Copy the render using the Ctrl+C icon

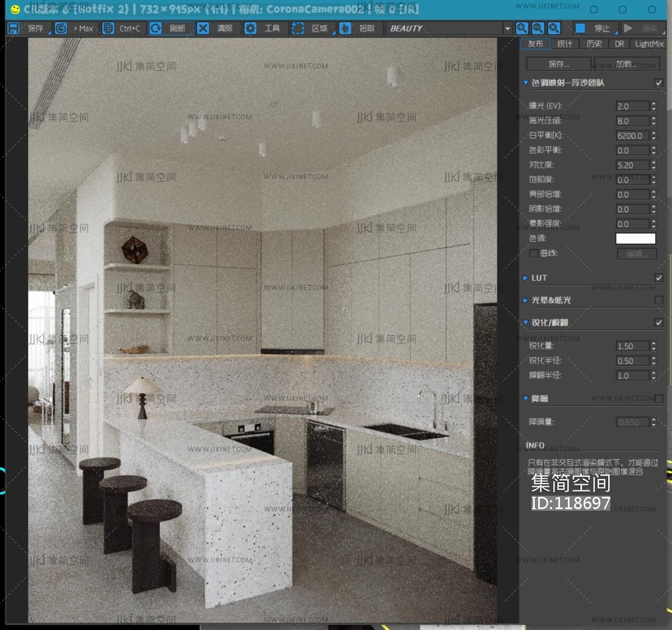[108, 28]
